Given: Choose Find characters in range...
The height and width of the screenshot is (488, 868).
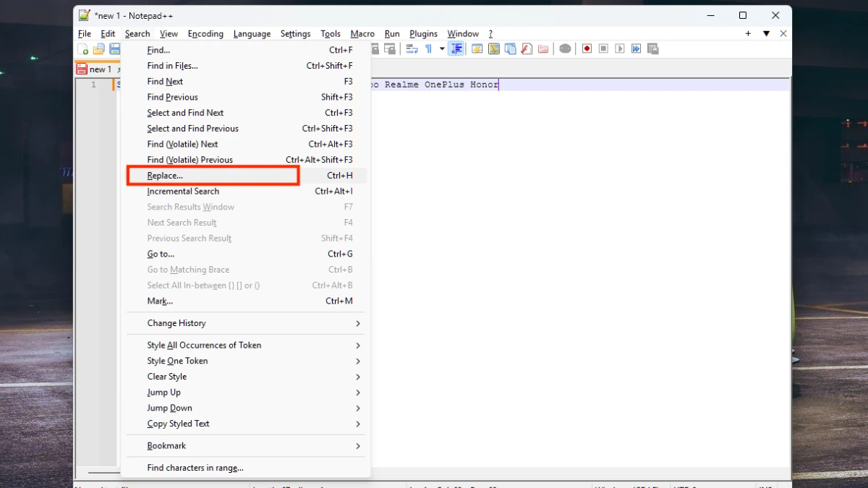Looking at the screenshot, I should (246, 468).
